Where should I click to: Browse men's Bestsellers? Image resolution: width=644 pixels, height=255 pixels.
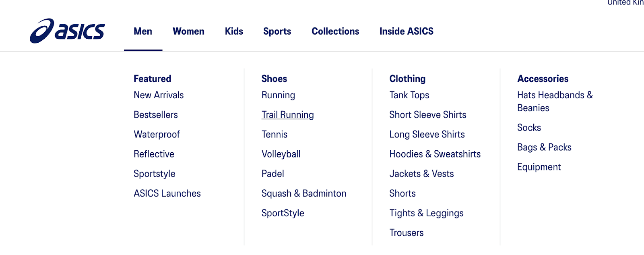click(156, 115)
